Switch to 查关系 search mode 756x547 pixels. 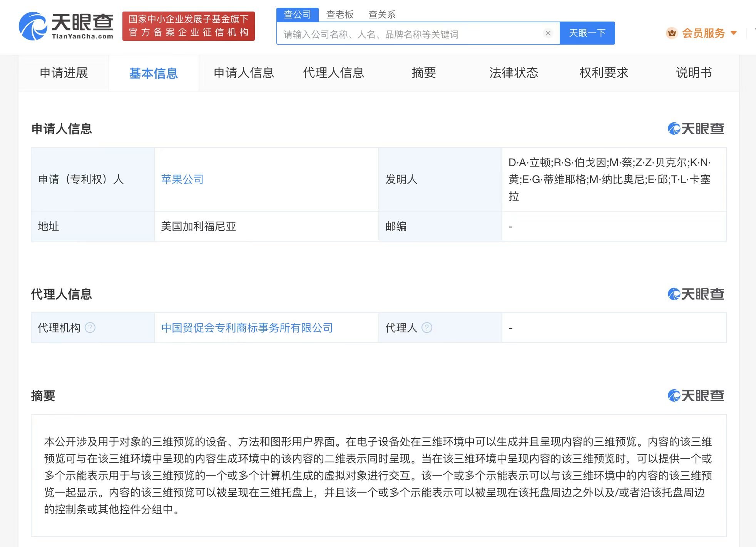(x=382, y=15)
